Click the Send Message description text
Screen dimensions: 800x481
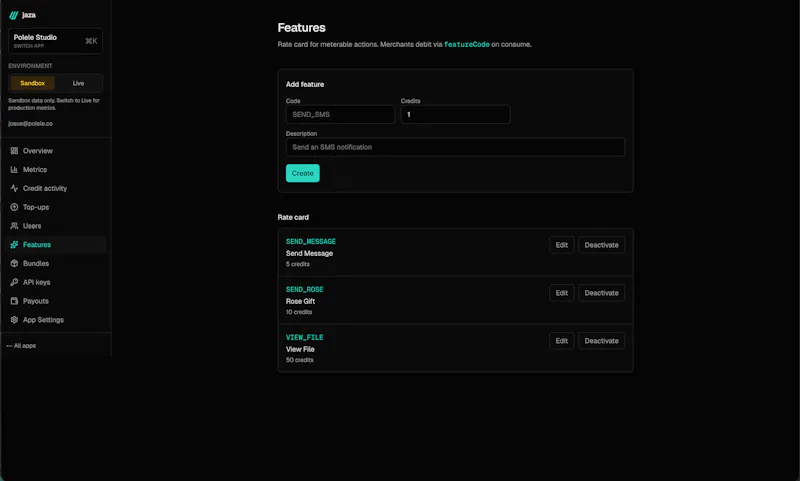click(309, 254)
